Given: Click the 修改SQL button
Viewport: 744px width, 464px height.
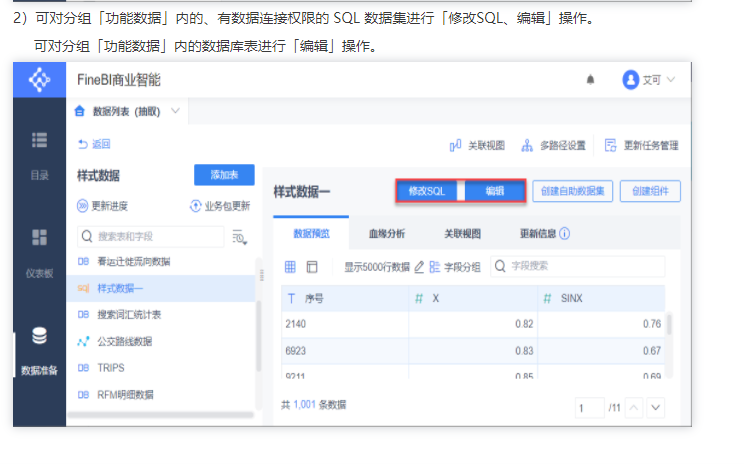Looking at the screenshot, I should coord(427,191).
